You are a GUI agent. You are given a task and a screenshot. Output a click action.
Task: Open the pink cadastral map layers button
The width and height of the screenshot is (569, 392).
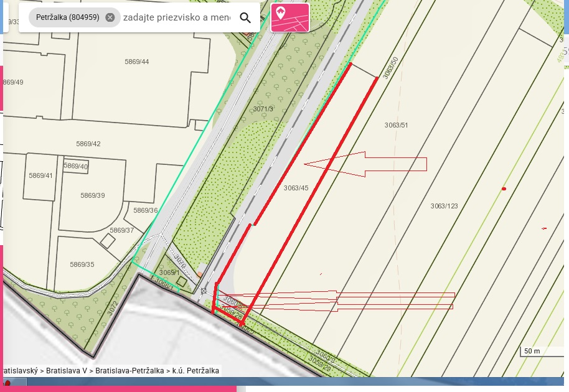pos(290,17)
